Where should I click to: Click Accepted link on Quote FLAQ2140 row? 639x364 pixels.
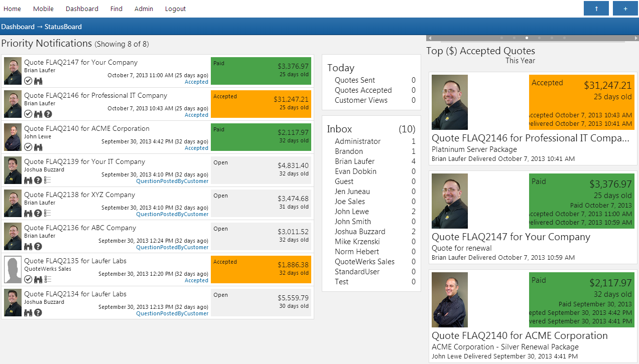pos(196,148)
